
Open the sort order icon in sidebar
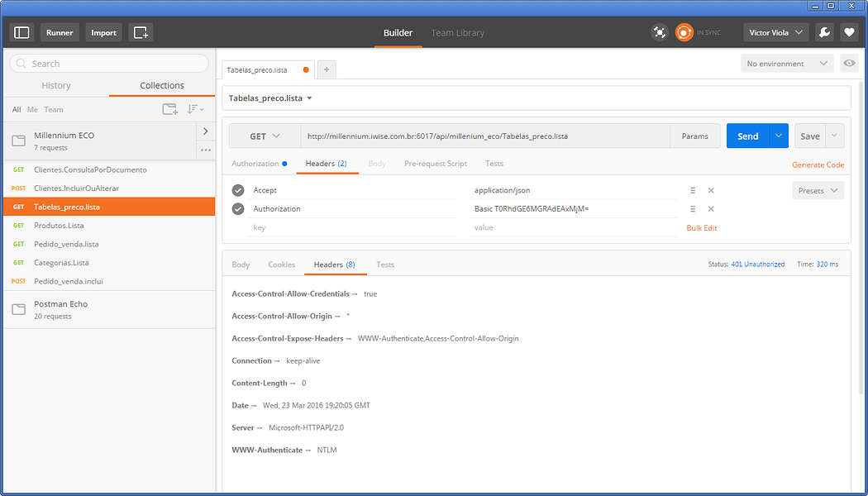[195, 108]
